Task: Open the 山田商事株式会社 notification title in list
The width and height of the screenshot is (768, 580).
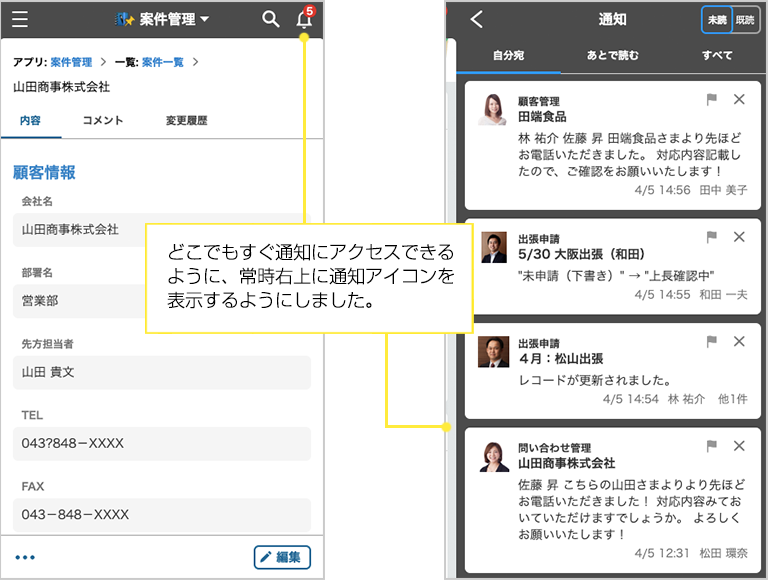Action: (567, 463)
